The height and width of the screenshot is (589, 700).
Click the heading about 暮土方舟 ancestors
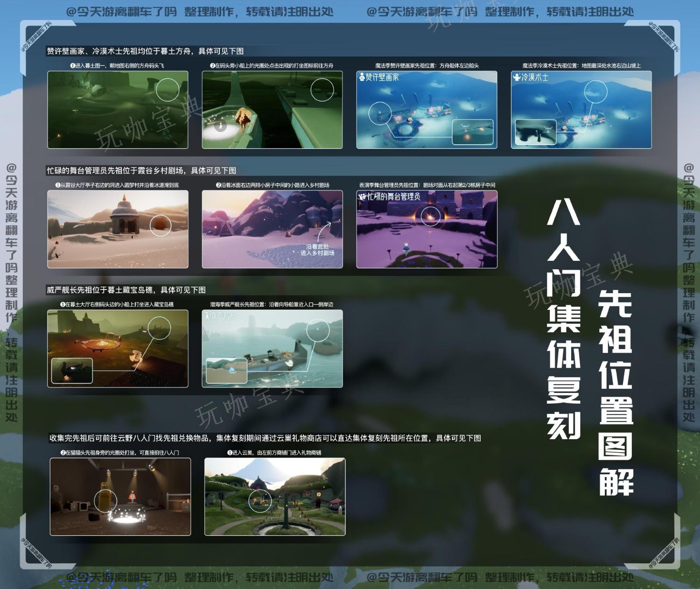145,51
